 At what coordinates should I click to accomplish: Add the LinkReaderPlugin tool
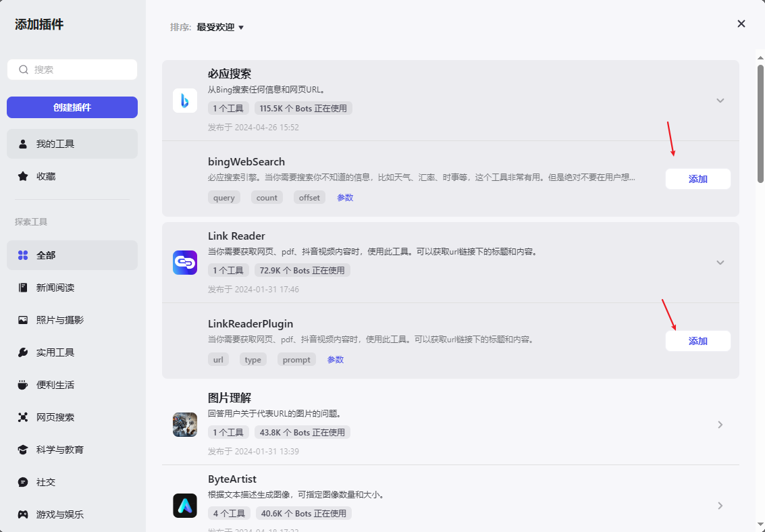(697, 341)
